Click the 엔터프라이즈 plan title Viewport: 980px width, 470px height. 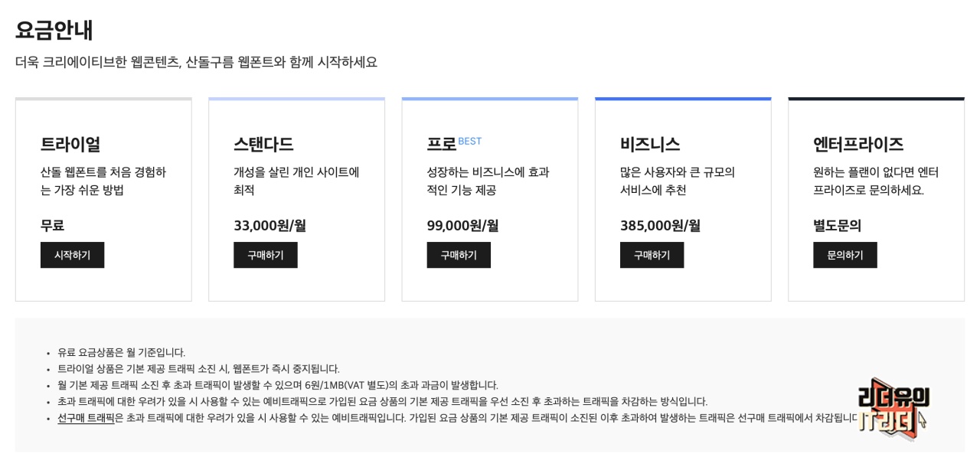(858, 144)
